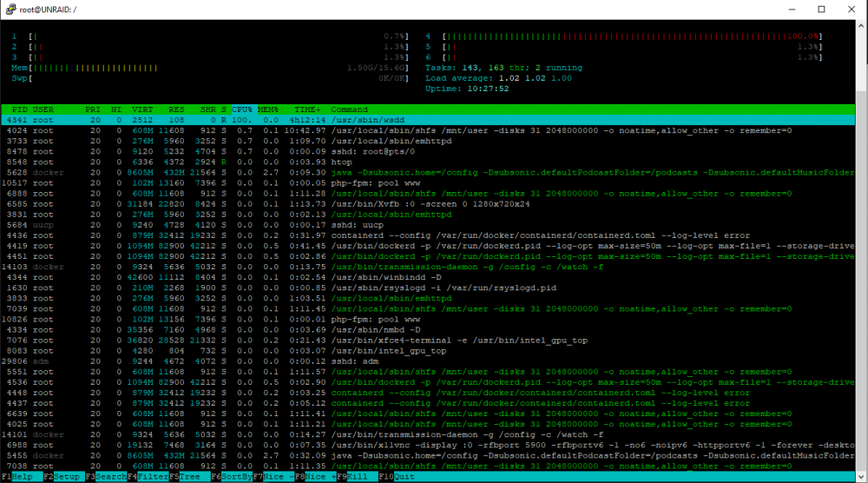
Task: Select the /usr/sbin/wsdd process row
Action: click(x=428, y=120)
